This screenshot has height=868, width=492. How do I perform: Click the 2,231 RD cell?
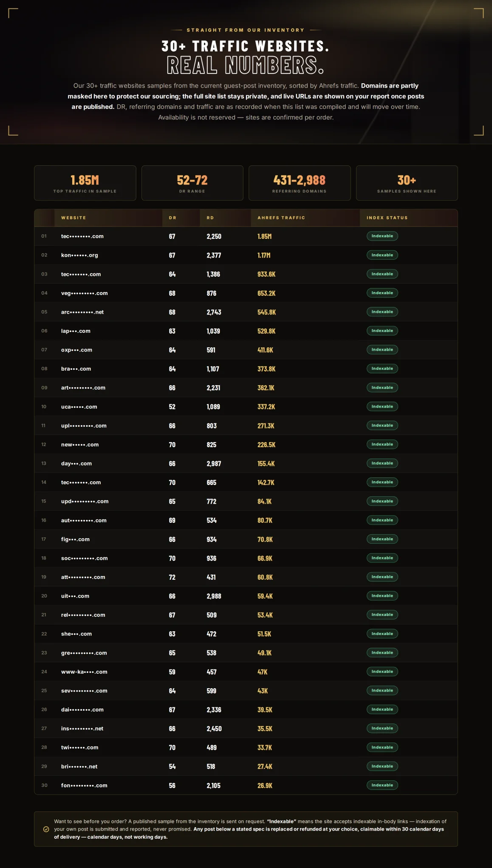click(213, 388)
